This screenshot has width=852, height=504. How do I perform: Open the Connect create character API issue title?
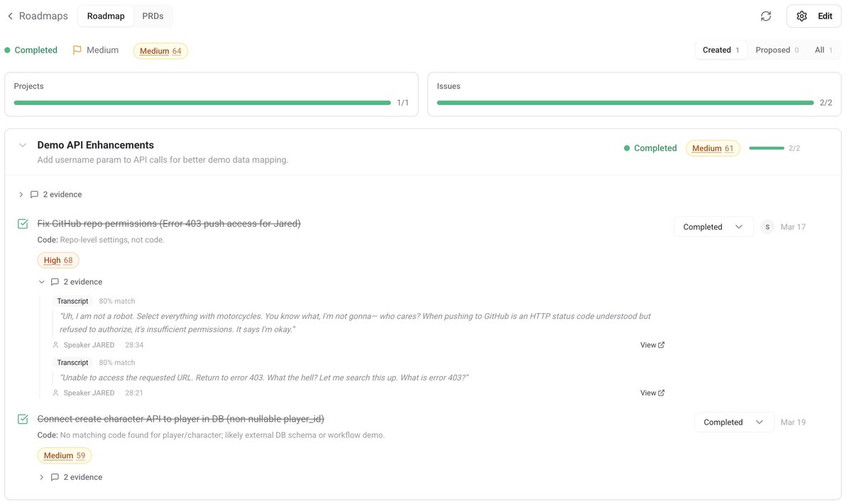181,419
